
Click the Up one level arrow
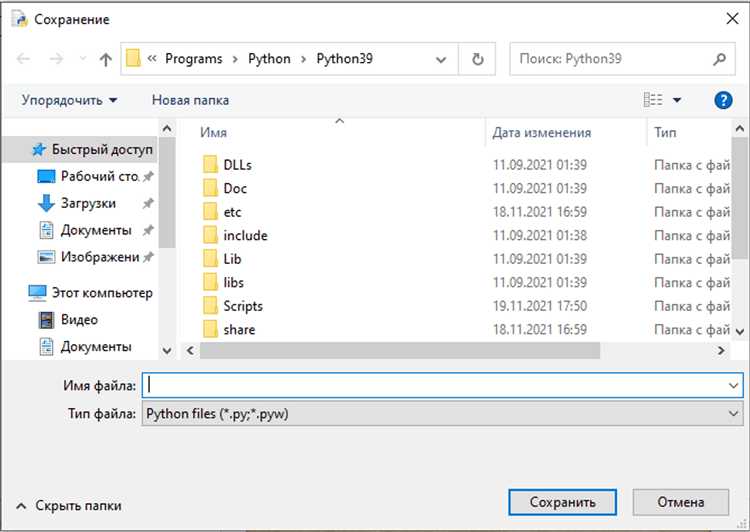106,59
